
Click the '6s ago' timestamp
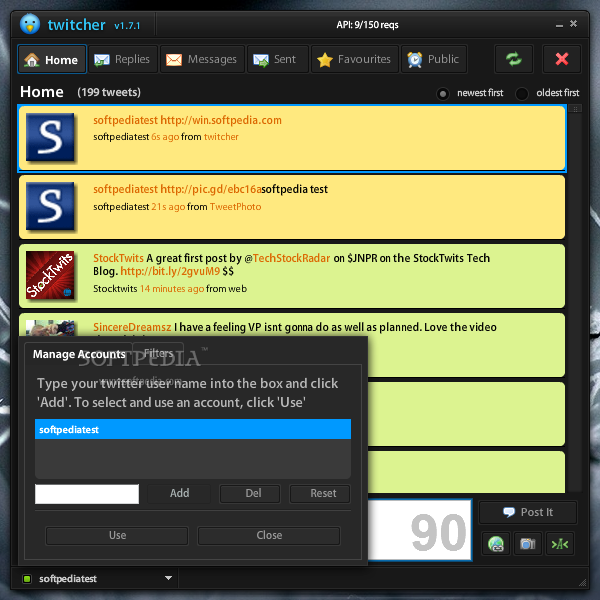click(165, 137)
